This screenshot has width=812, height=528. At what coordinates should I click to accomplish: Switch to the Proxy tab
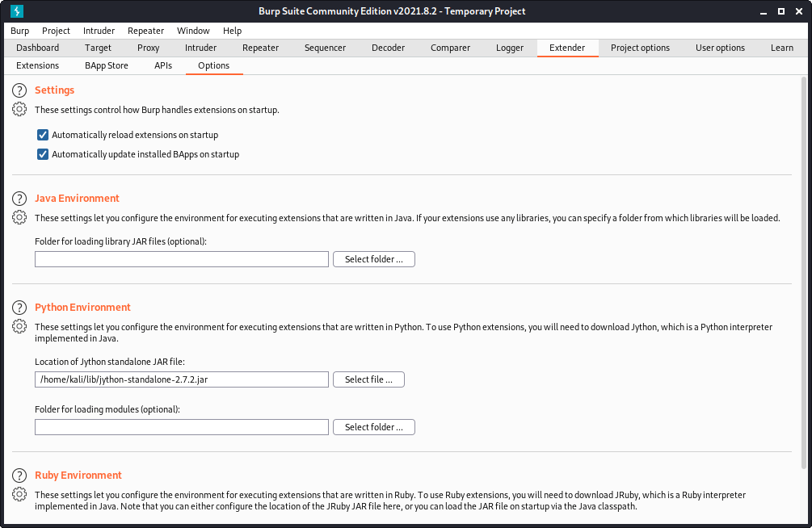coord(148,48)
